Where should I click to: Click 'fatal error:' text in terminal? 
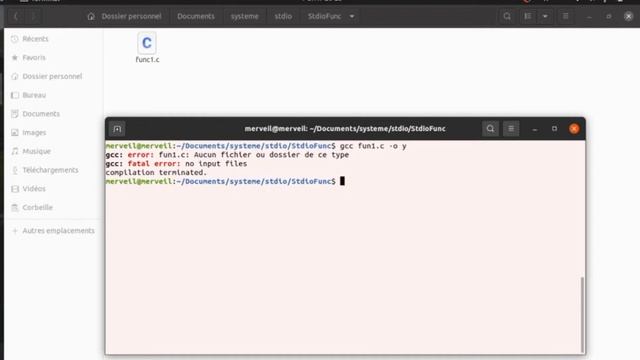(154, 164)
